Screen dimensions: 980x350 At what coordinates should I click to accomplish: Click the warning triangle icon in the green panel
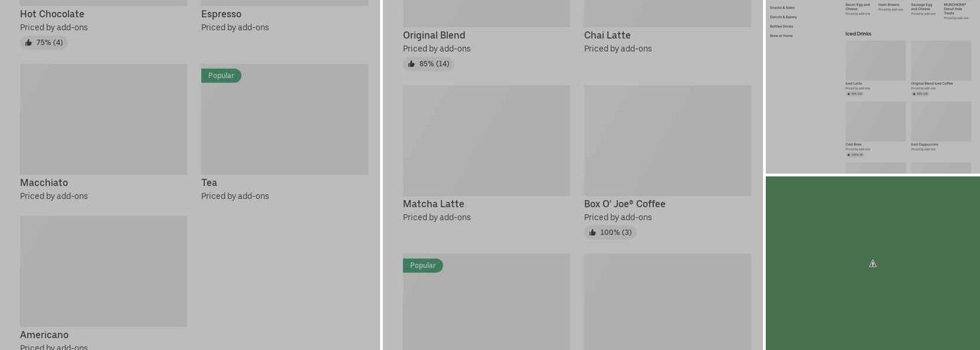(x=872, y=264)
